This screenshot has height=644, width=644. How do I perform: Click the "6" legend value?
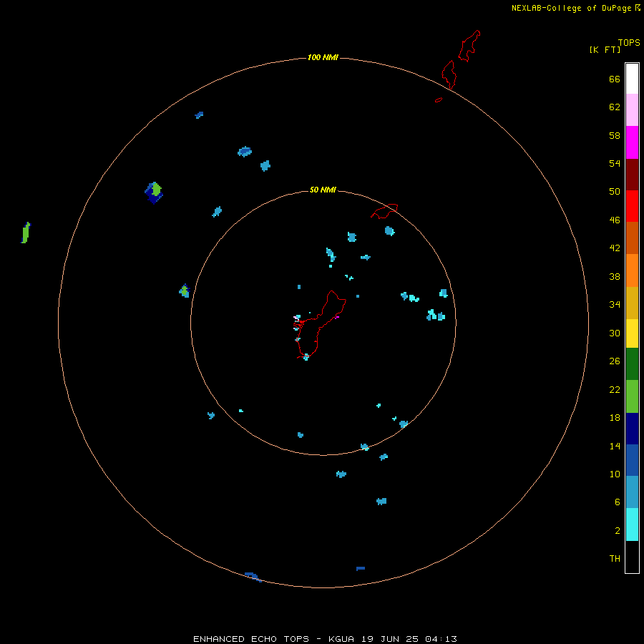pyautogui.click(x=618, y=502)
